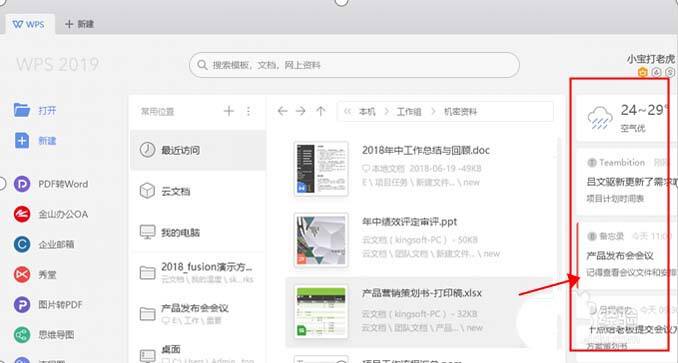The width and height of the screenshot is (678, 363).
Task: Open file 年中绩效评定审评.ppt
Action: [x=409, y=222]
